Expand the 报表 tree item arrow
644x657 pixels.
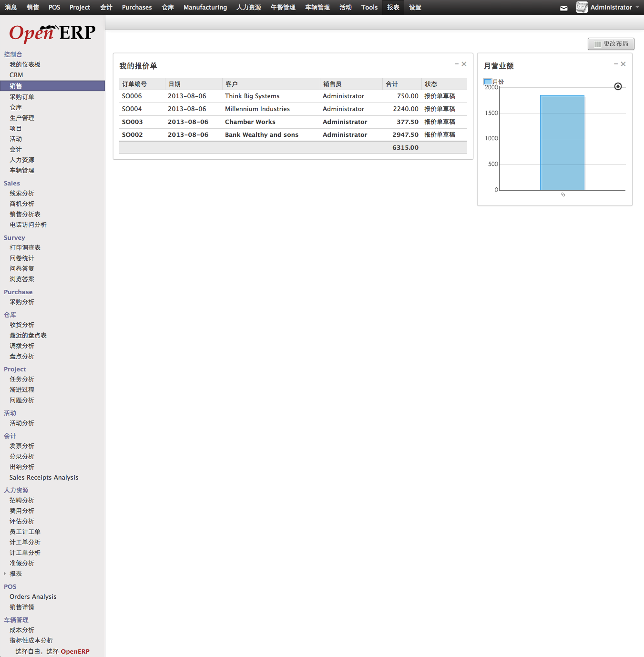pos(5,574)
